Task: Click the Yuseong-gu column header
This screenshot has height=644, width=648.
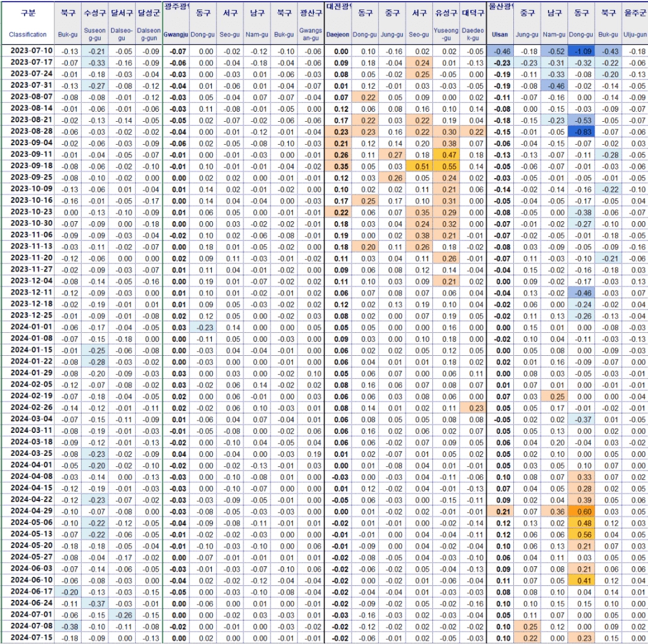Action: 446,23
